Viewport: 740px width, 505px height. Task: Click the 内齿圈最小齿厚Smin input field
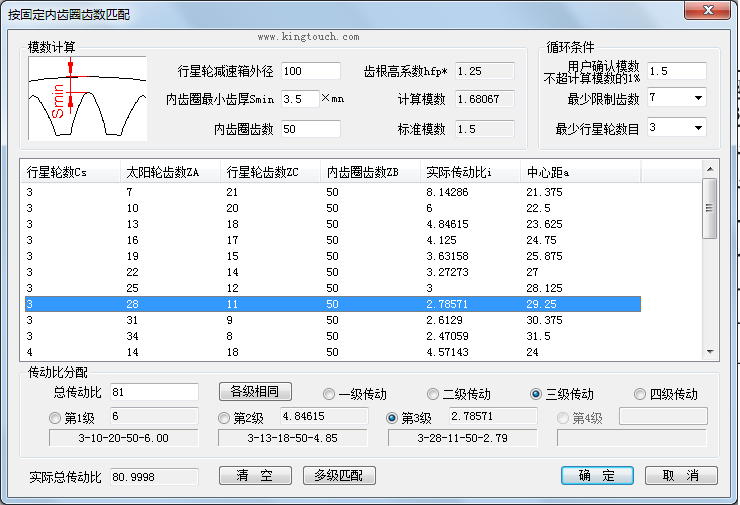coord(300,99)
